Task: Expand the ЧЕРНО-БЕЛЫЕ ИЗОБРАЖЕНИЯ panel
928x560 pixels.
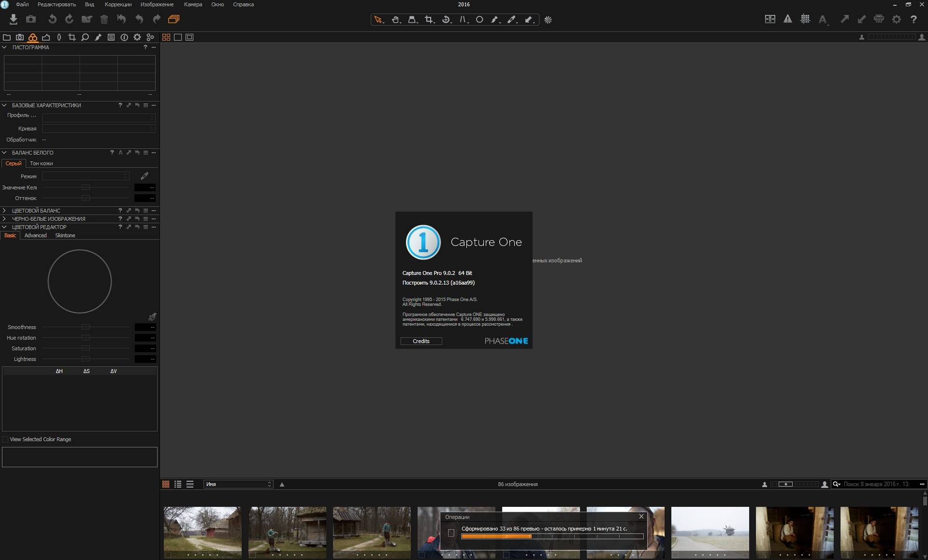Action: coord(4,219)
